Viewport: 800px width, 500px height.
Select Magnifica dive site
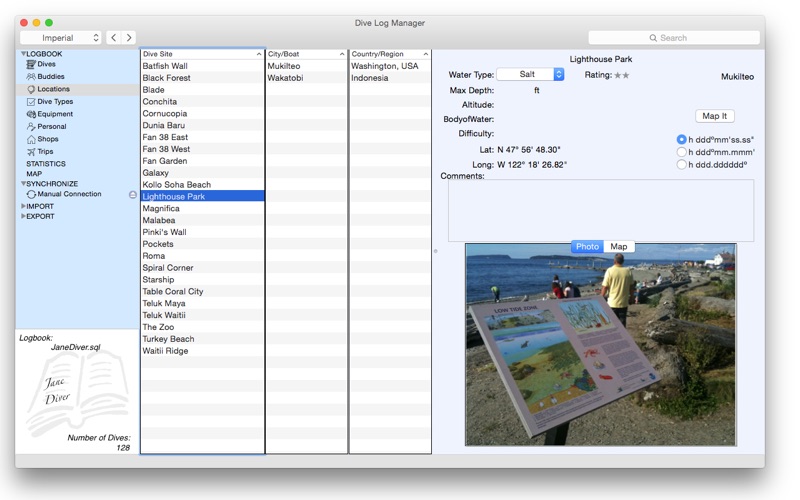pos(202,208)
